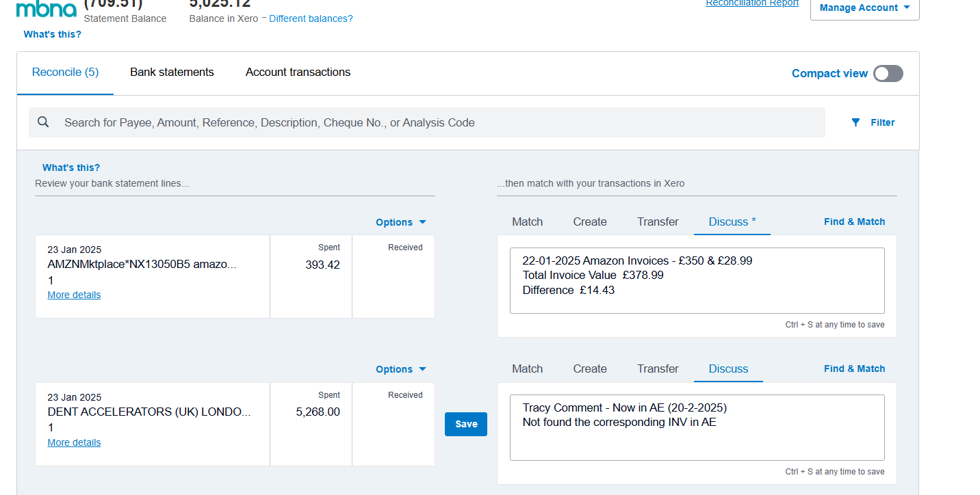Open More details for the Dent Accelerators line
The height and width of the screenshot is (495, 980).
(74, 442)
